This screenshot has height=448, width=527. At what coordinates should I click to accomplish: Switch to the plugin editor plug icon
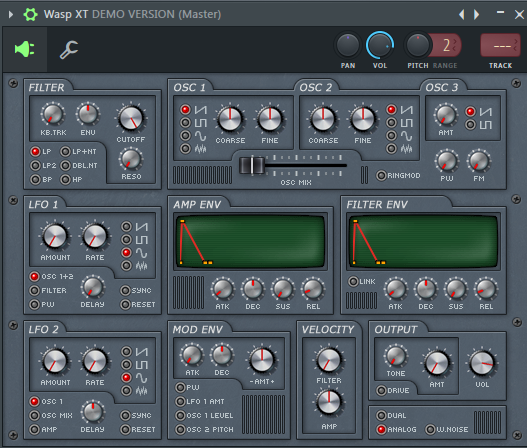click(25, 49)
